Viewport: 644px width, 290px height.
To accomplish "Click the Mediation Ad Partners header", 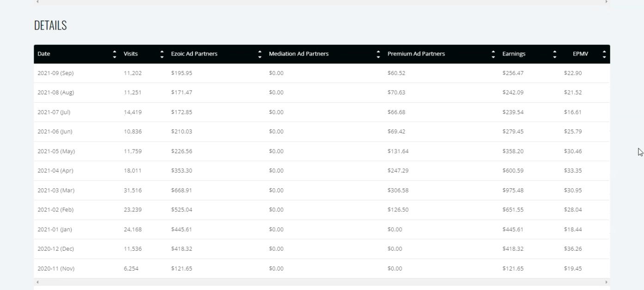I will click(x=299, y=54).
